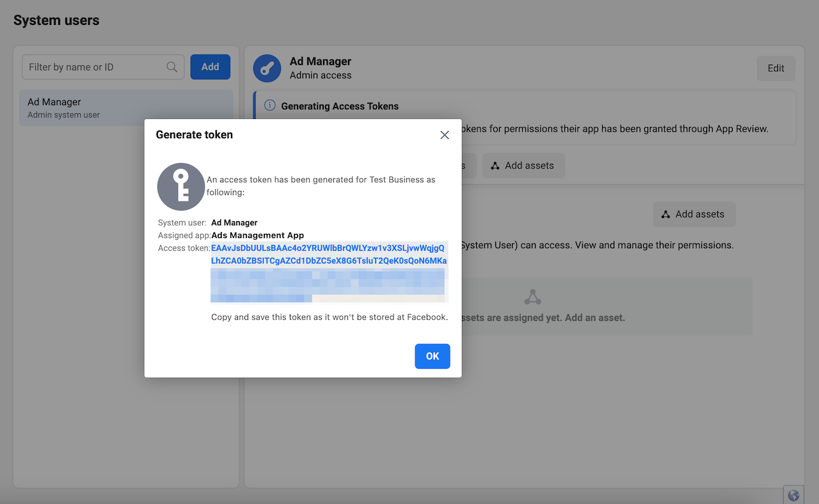Click the 'Access token:' field label
Screen dimensions: 819x504
point(184,248)
